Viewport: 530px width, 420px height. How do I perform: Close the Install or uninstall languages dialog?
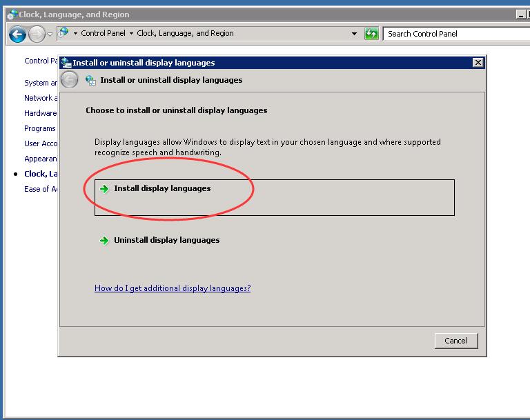pos(478,63)
